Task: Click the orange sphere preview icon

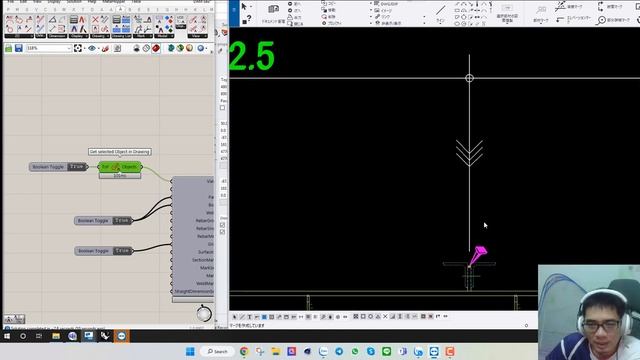Action: (x=189, y=48)
